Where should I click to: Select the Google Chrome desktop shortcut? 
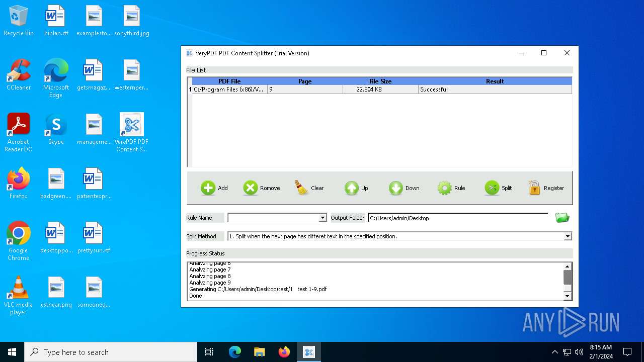(19, 241)
